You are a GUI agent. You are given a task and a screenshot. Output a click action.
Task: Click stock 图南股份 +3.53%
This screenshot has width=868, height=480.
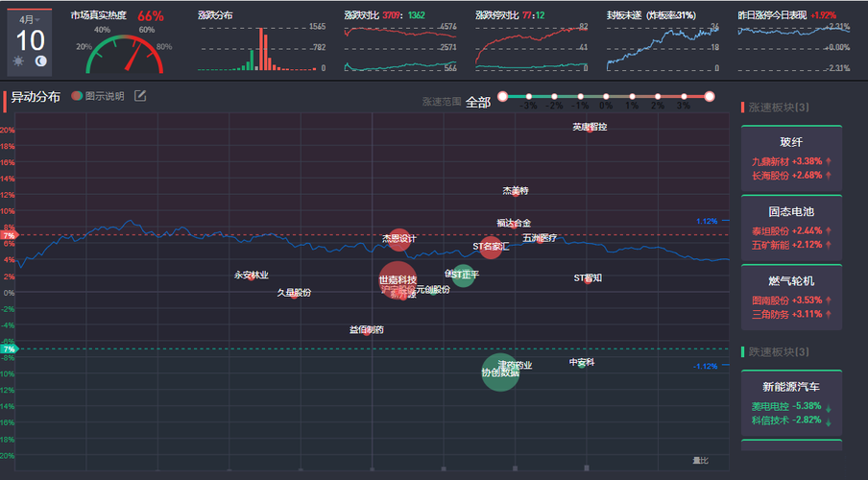(x=791, y=300)
